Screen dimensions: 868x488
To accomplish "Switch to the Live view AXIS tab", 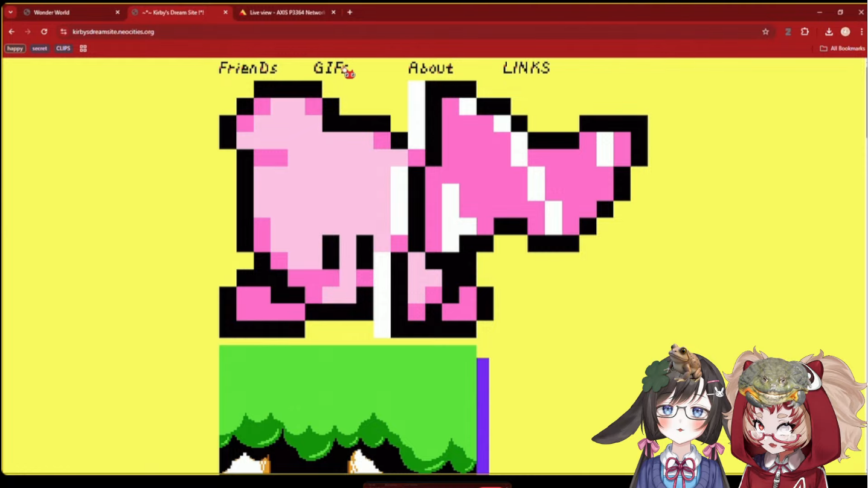I will point(288,12).
